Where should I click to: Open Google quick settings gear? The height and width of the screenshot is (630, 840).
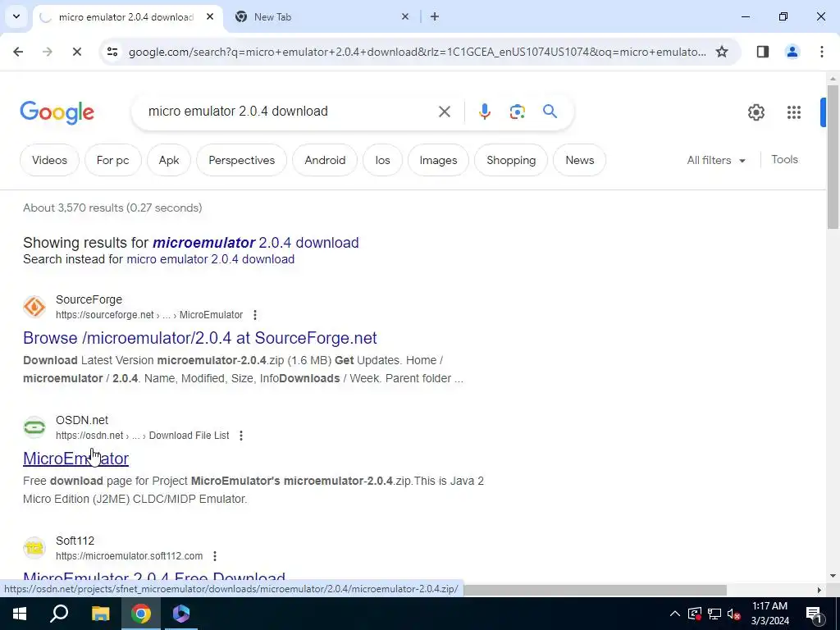pos(756,112)
